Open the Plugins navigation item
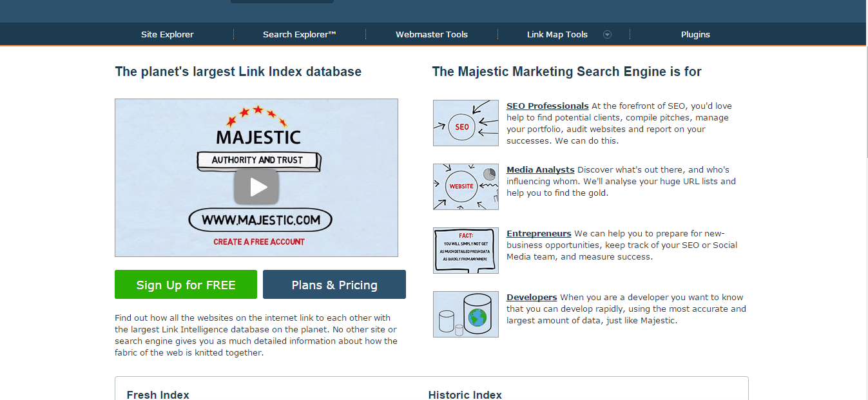This screenshot has height=400, width=868. [695, 35]
